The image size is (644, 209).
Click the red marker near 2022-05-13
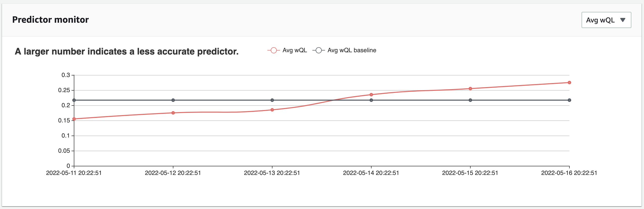272,110
